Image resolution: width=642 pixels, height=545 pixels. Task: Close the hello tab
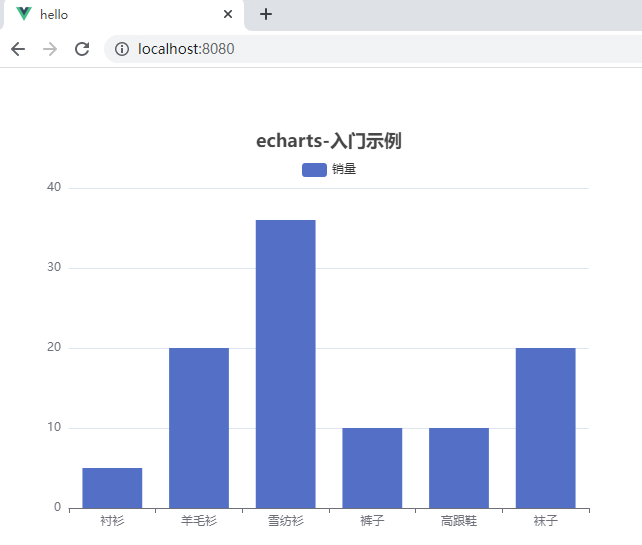point(228,14)
